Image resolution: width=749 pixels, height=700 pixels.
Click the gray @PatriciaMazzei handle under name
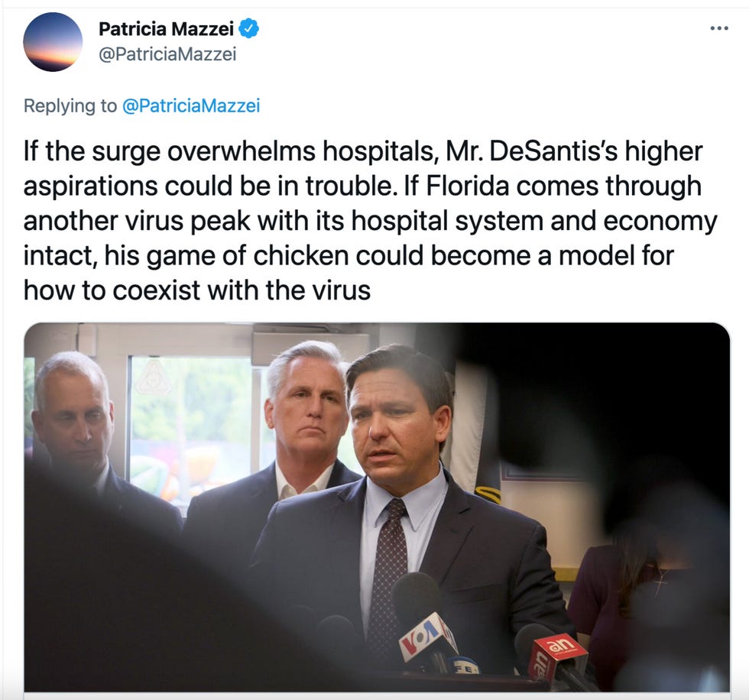coord(167,54)
